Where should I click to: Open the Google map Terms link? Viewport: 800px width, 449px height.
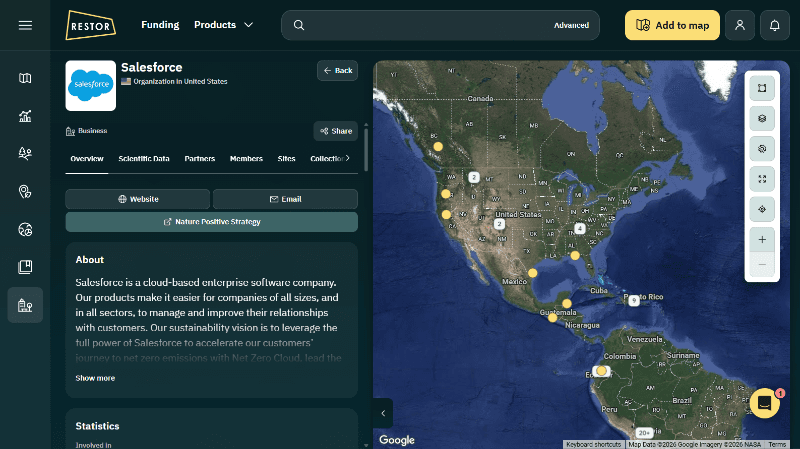click(x=777, y=444)
